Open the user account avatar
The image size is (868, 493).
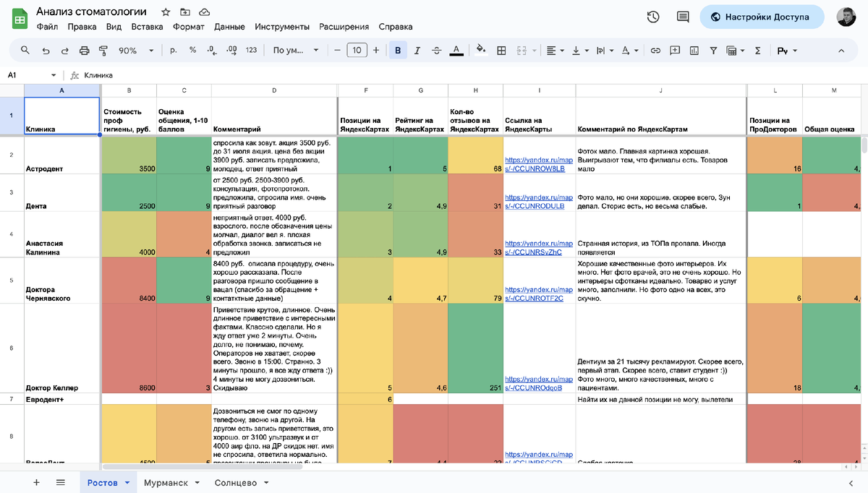(846, 17)
